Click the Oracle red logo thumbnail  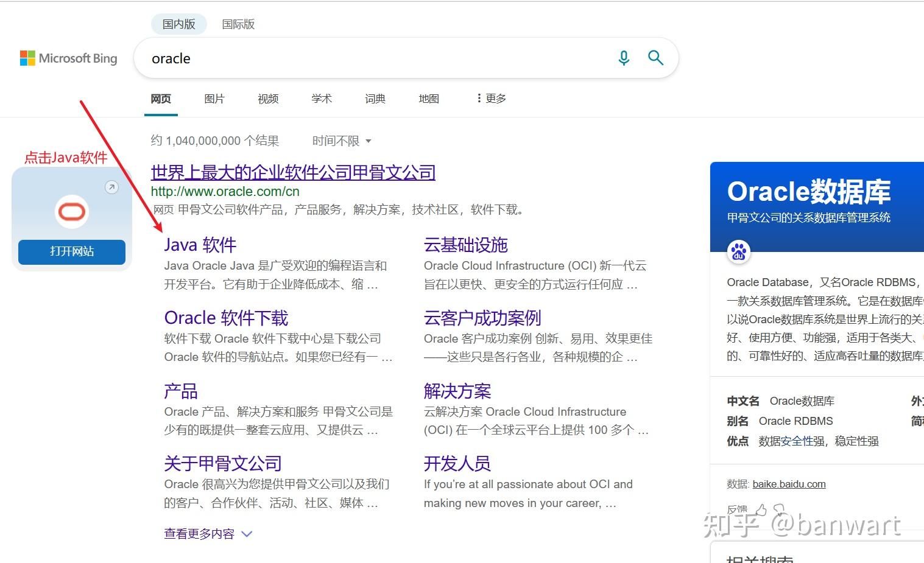pyautogui.click(x=72, y=212)
